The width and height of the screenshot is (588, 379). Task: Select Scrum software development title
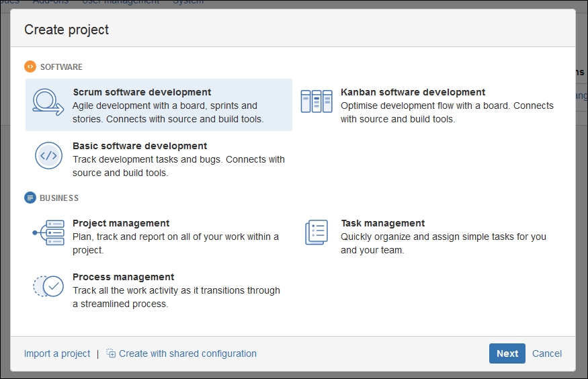[x=142, y=92]
